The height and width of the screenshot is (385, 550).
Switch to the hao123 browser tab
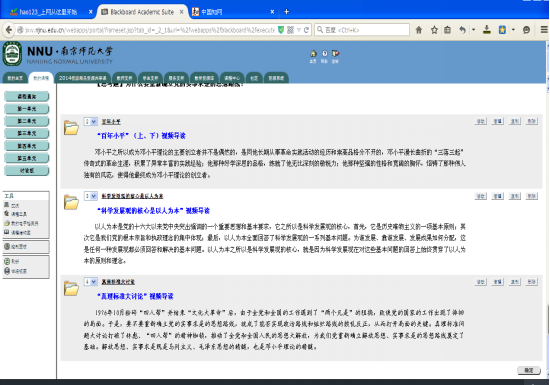(48, 12)
